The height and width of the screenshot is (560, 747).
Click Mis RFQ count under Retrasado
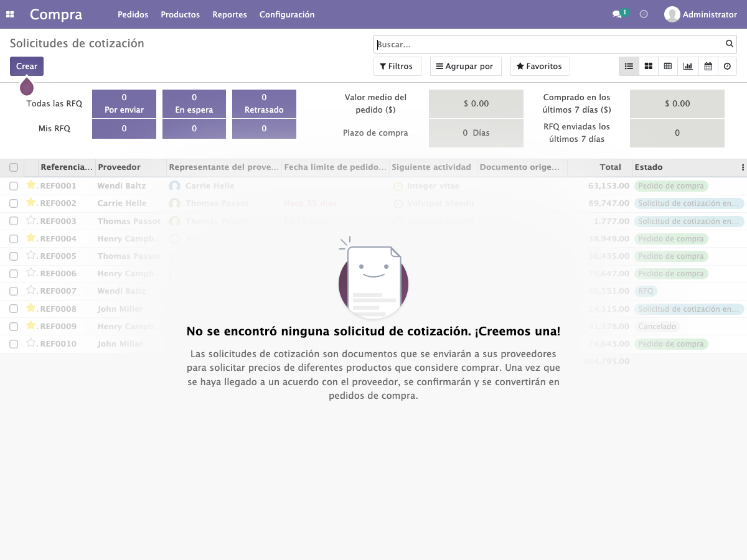(x=264, y=129)
